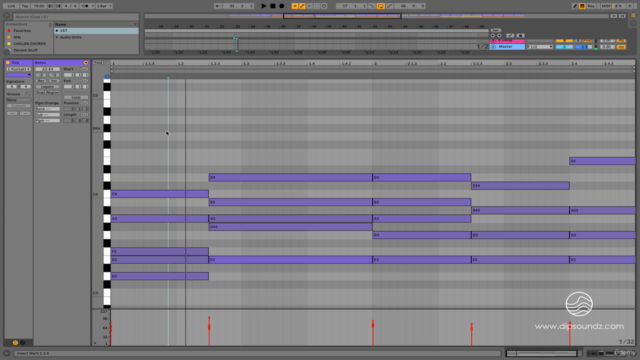Select the Decent Stuff collection
Viewport: 640px width, 360px height.
[x=25, y=50]
